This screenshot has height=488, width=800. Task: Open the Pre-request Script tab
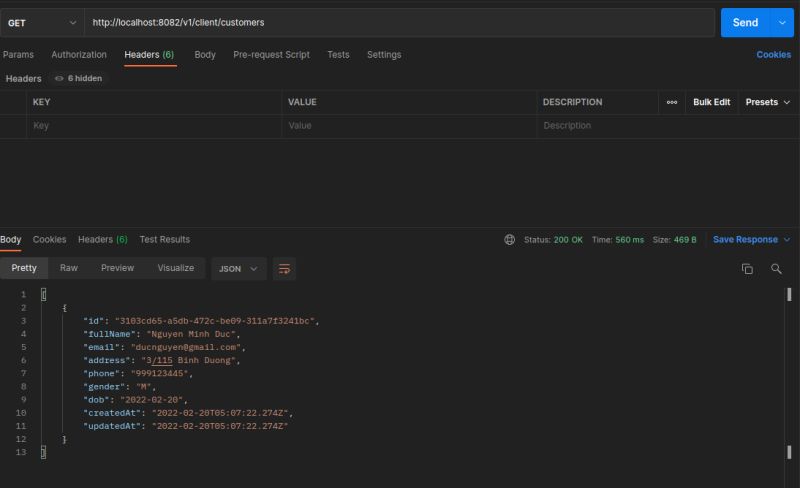tap(271, 55)
